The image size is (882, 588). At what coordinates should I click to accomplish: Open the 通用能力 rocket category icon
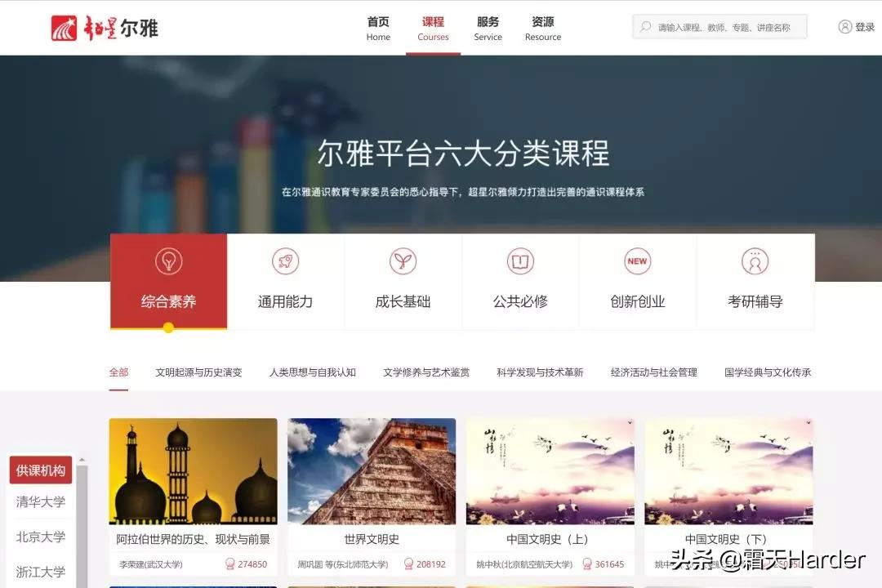coord(285,261)
